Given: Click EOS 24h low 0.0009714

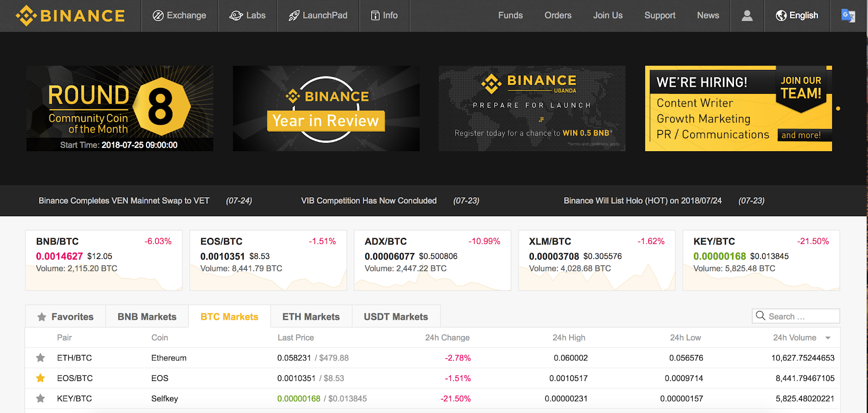Looking at the screenshot, I should (x=684, y=378).
